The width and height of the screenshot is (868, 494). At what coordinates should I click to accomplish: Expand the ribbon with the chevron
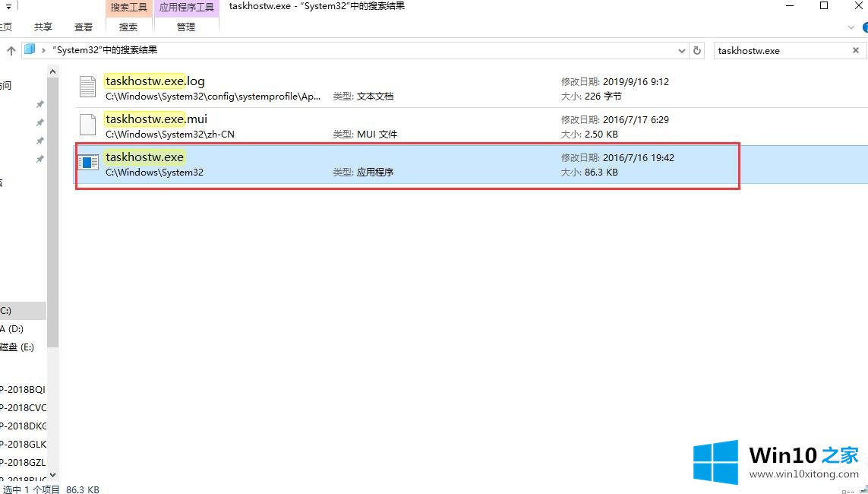[x=851, y=27]
